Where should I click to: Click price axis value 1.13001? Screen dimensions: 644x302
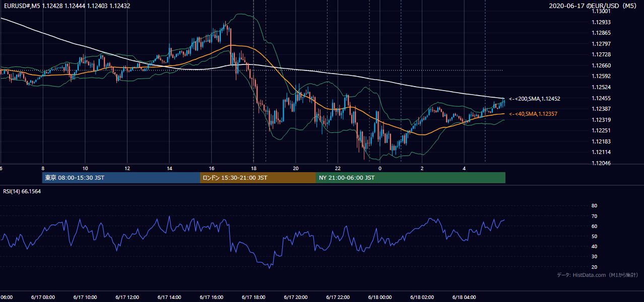pyautogui.click(x=601, y=12)
